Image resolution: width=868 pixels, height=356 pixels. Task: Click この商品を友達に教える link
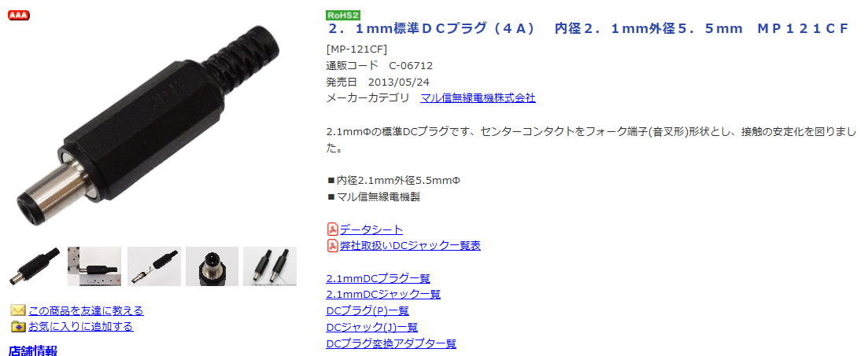click(86, 310)
